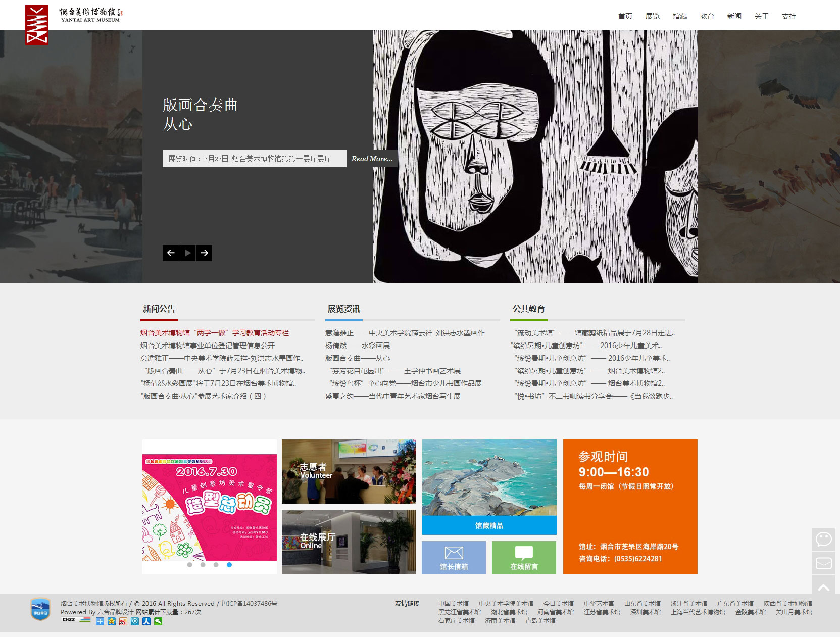Click 鲁ICP备14037486号 registration text
840x637 pixels.
pos(249,604)
